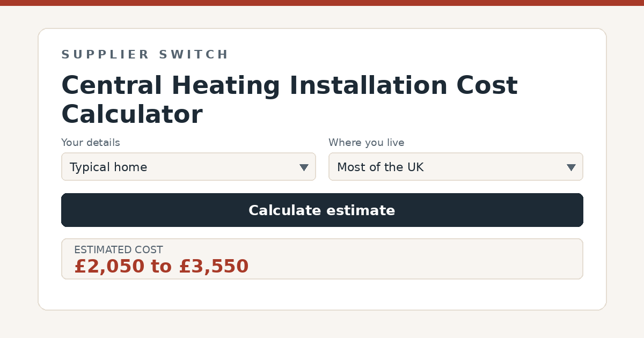
Task: Click the Typical home option text
Action: pos(108,167)
